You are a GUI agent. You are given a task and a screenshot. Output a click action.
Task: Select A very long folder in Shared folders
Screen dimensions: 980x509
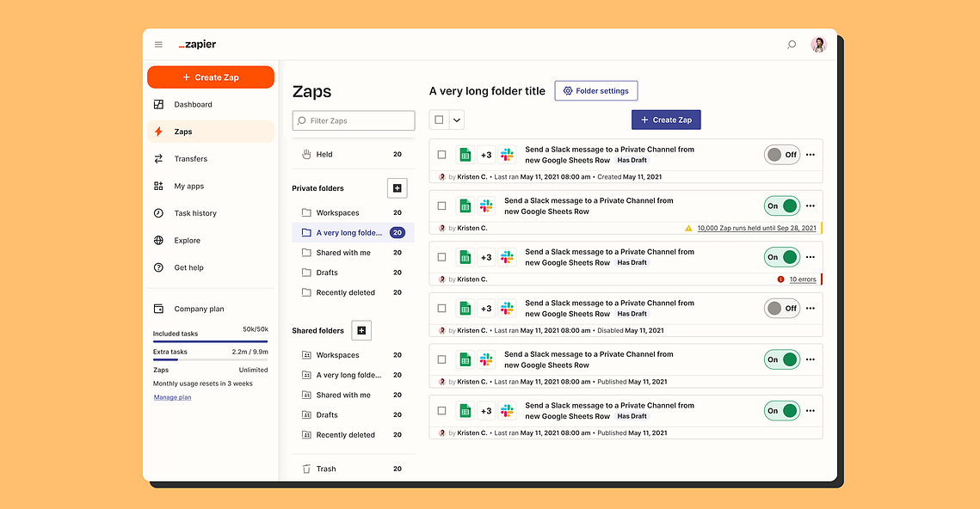coord(353,376)
